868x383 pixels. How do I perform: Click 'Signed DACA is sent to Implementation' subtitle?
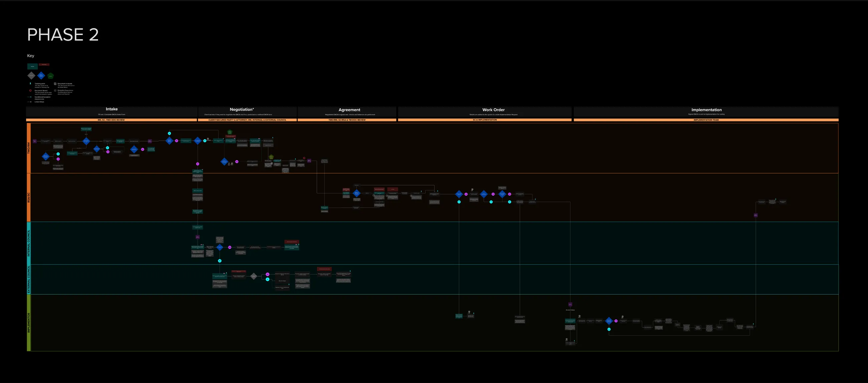[706, 114]
